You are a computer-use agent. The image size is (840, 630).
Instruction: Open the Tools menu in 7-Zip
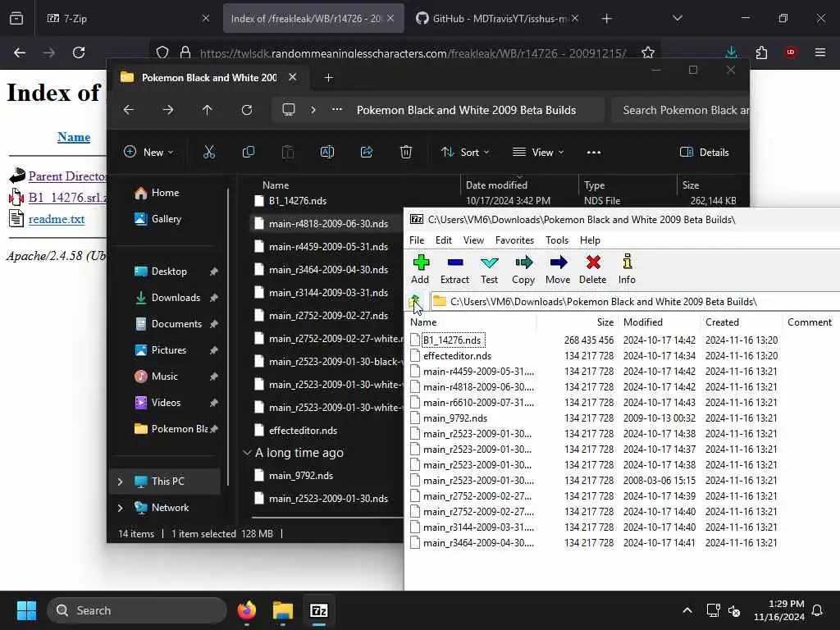pyautogui.click(x=557, y=240)
